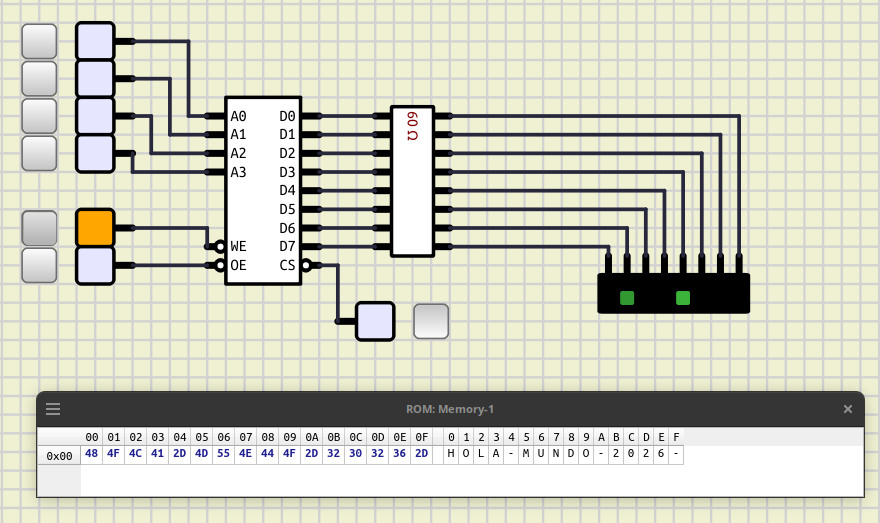Click the OE control push button

tap(39, 265)
